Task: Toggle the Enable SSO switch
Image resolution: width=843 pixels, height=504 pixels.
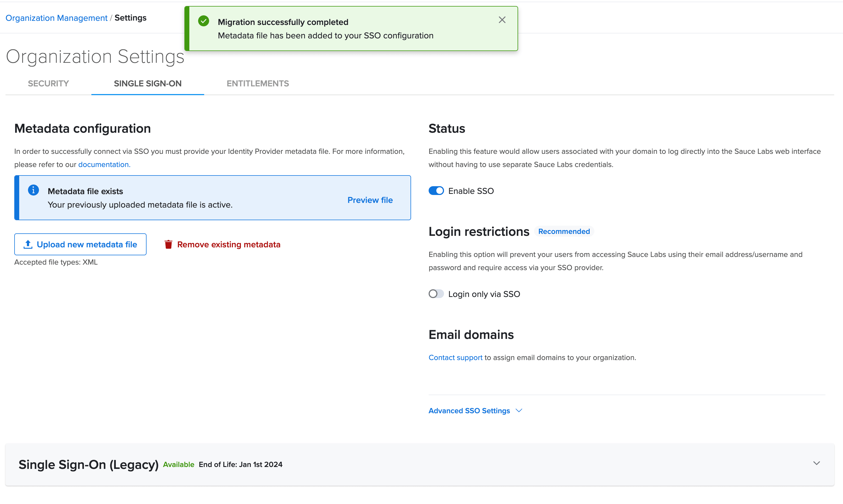Action: click(436, 191)
